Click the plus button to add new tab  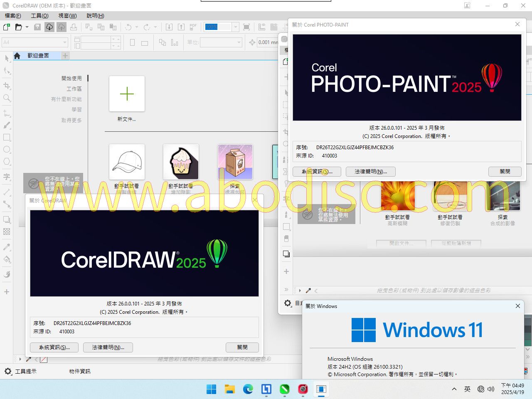click(65, 55)
